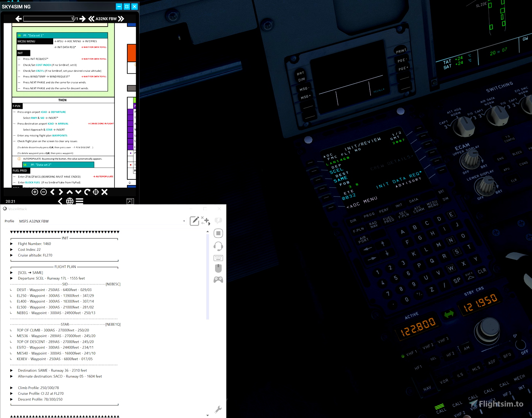This screenshot has height=418, width=532.
Task: Stop all VoiceAttack commands
Action: coord(218,233)
